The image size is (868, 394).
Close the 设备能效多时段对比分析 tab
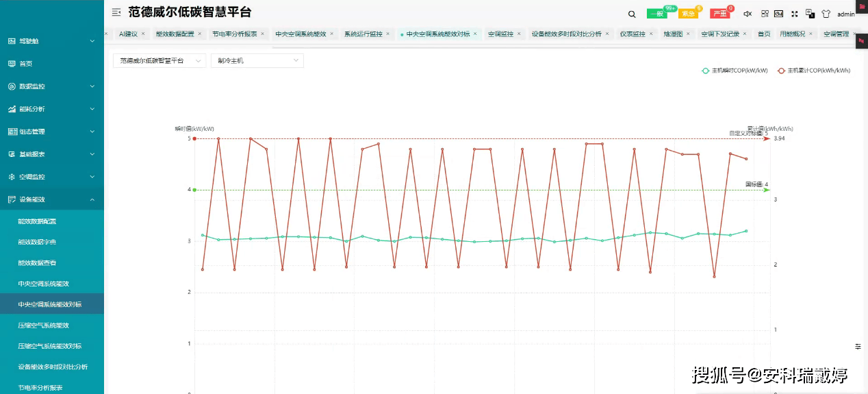click(x=607, y=34)
